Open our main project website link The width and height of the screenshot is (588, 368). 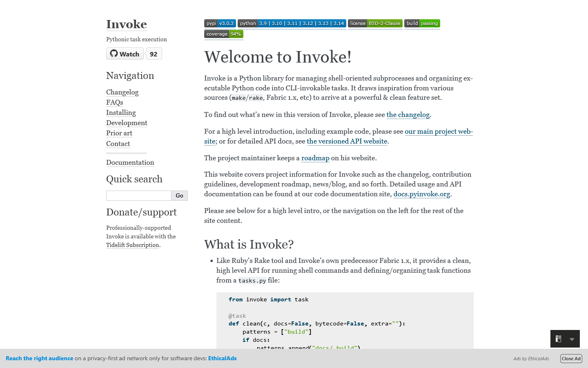pyautogui.click(x=439, y=131)
